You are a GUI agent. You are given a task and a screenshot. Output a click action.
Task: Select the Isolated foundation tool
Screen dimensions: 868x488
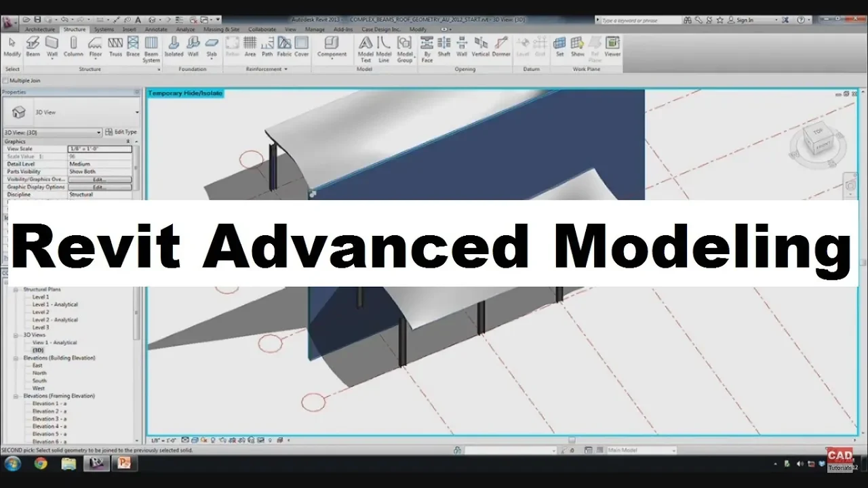point(174,46)
